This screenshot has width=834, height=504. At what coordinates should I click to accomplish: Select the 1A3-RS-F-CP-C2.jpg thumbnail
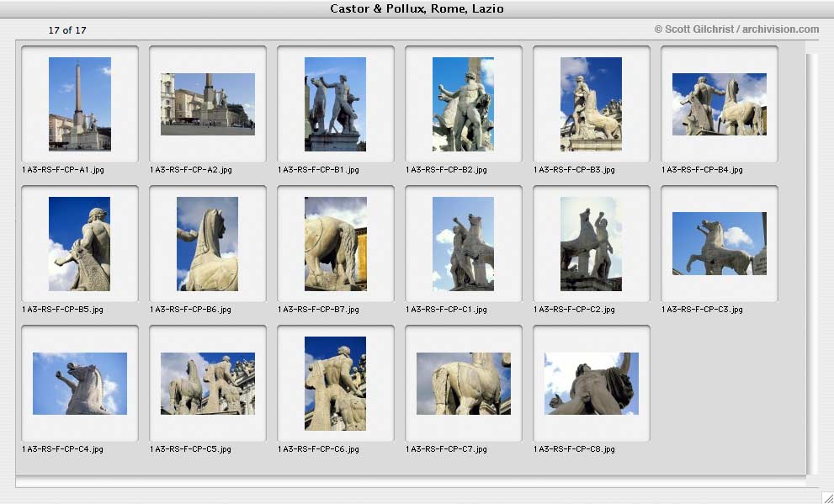click(591, 244)
